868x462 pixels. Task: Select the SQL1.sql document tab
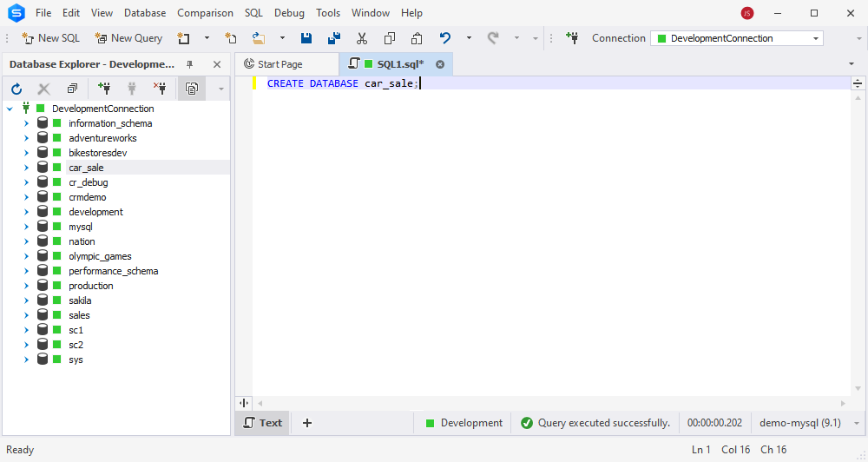click(394, 64)
